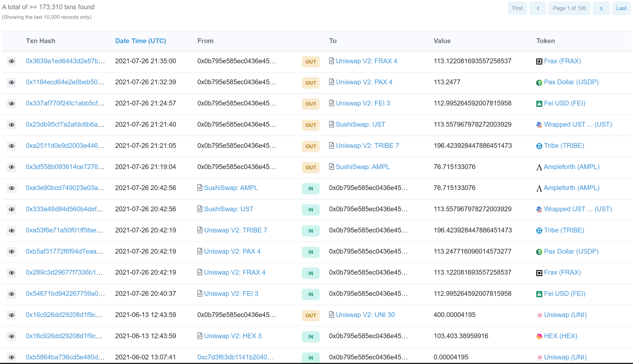Go to next page with right chevron

601,8
